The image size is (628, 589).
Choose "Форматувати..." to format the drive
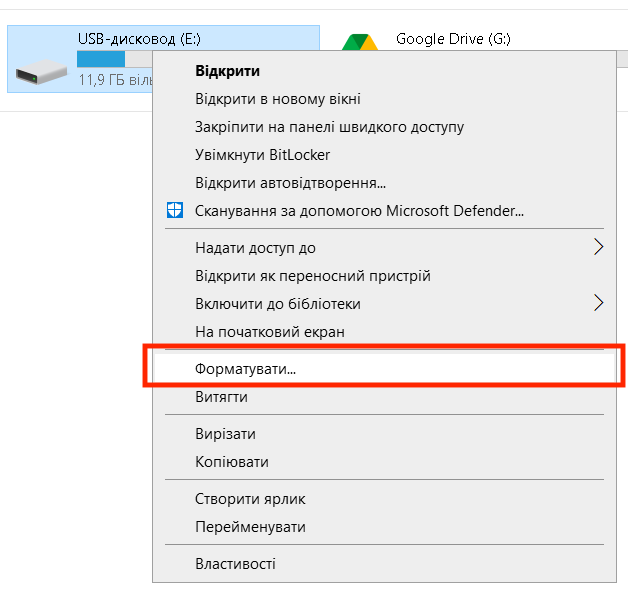pyautogui.click(x=245, y=368)
